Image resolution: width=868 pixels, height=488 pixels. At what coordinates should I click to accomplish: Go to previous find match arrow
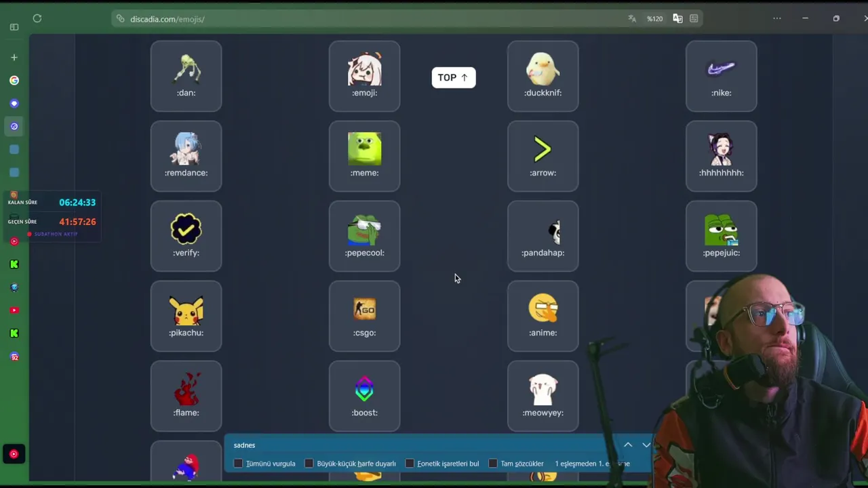[628, 445]
